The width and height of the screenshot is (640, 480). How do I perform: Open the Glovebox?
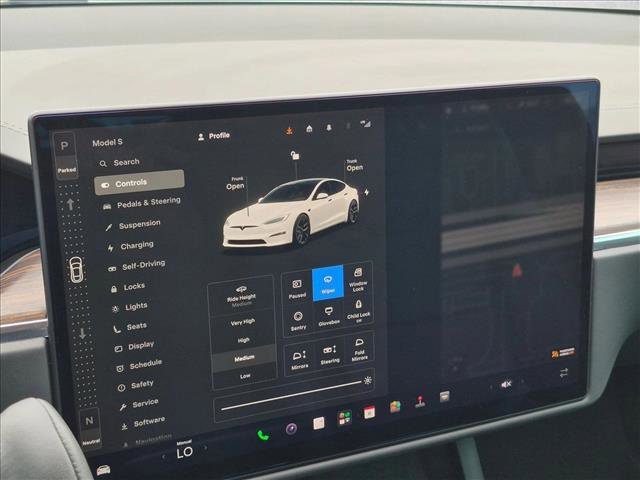pos(329,316)
